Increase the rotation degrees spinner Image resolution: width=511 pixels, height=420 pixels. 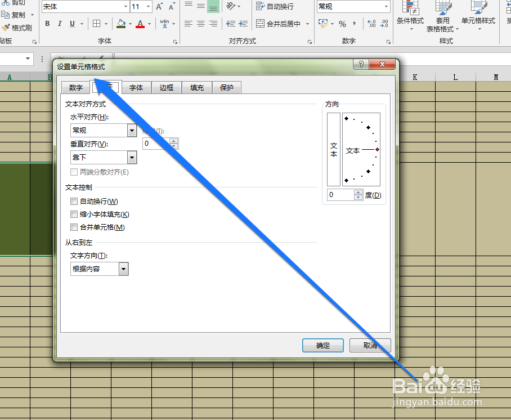(359, 193)
